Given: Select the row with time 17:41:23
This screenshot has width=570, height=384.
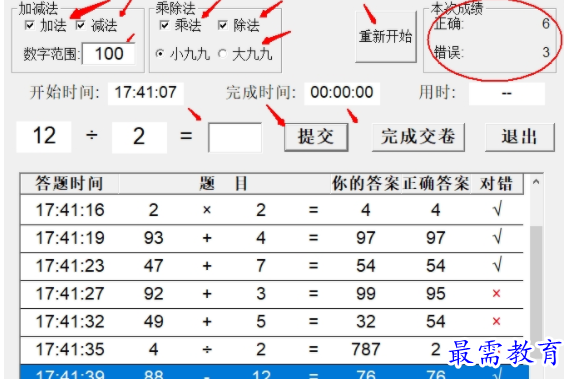Looking at the screenshot, I should [272, 266].
